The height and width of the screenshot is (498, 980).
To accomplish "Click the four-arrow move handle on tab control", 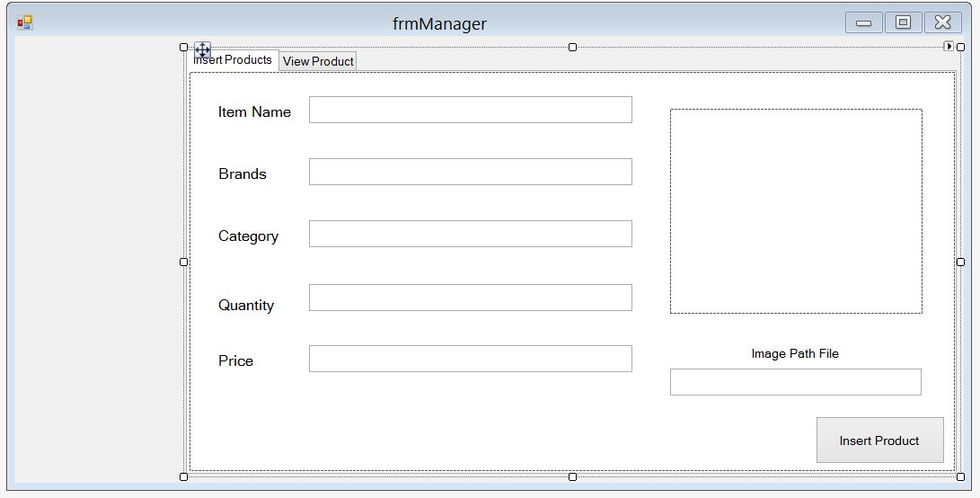I will (202, 50).
